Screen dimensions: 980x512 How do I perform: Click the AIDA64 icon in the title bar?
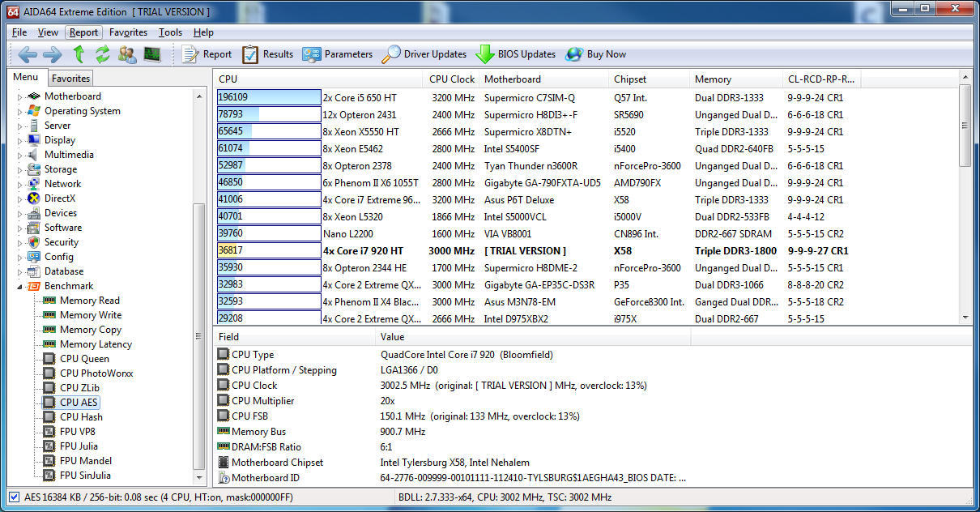(x=13, y=11)
